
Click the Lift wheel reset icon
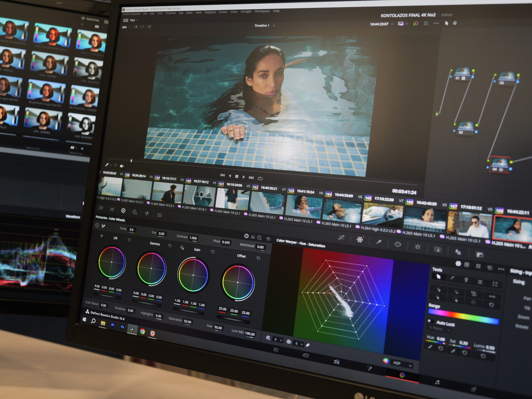click(129, 240)
